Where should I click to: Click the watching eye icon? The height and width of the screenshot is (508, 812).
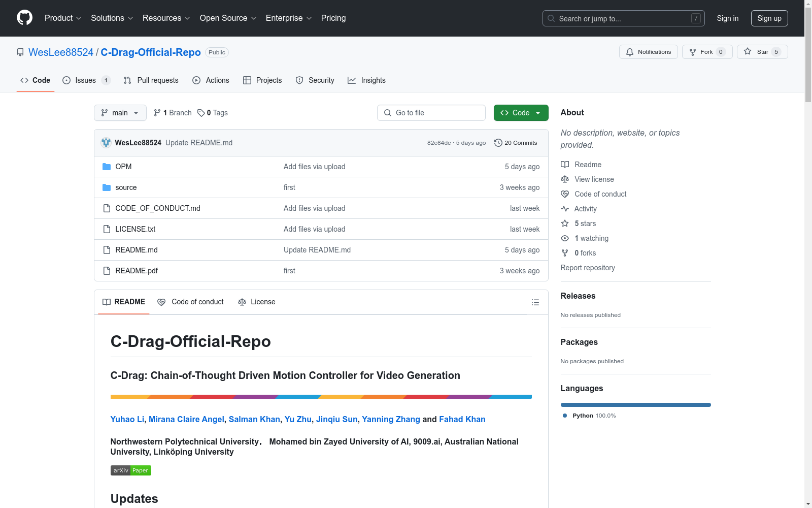pos(565,238)
